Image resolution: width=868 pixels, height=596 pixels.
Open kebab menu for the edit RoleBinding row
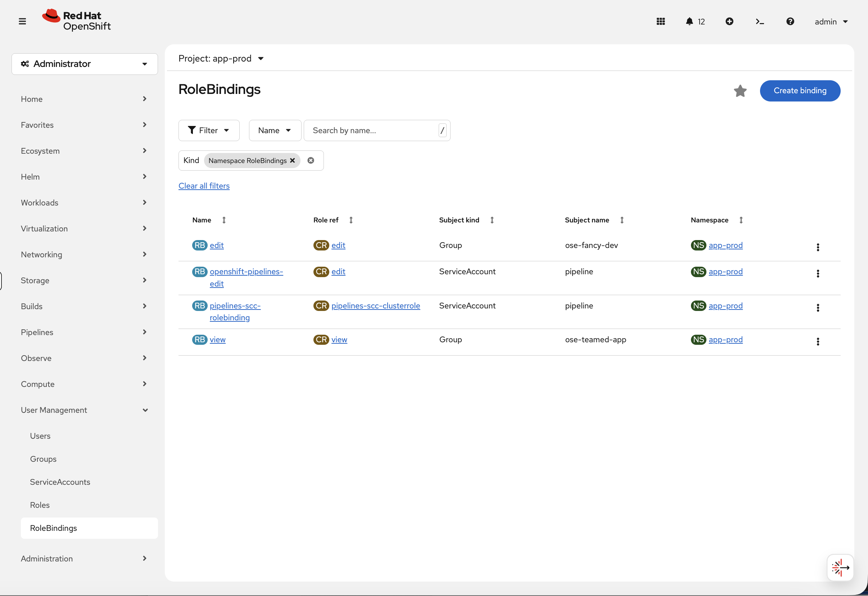tap(818, 247)
